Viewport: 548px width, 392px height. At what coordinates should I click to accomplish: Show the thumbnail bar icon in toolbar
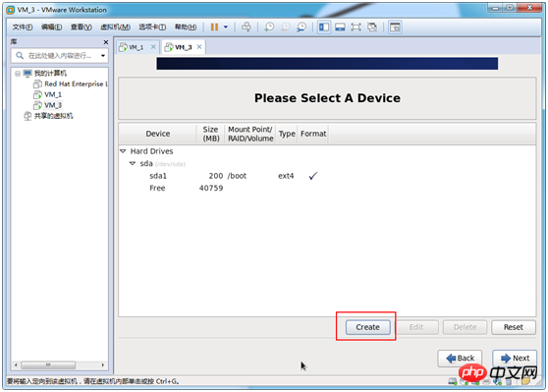pos(340,27)
